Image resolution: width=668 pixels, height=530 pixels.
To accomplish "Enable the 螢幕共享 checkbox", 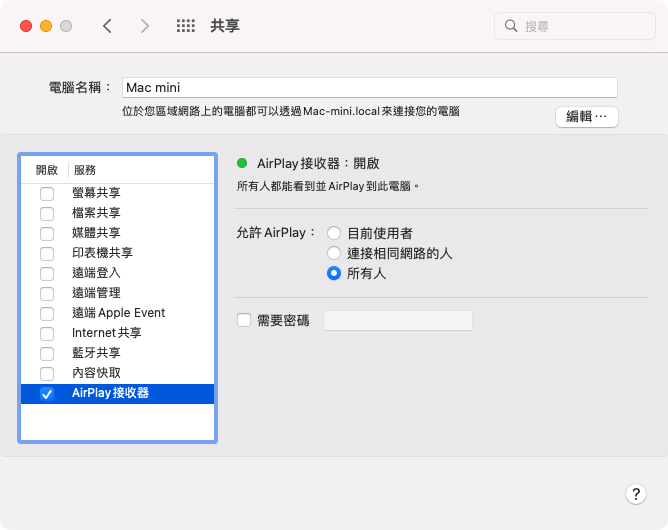I will (x=47, y=193).
